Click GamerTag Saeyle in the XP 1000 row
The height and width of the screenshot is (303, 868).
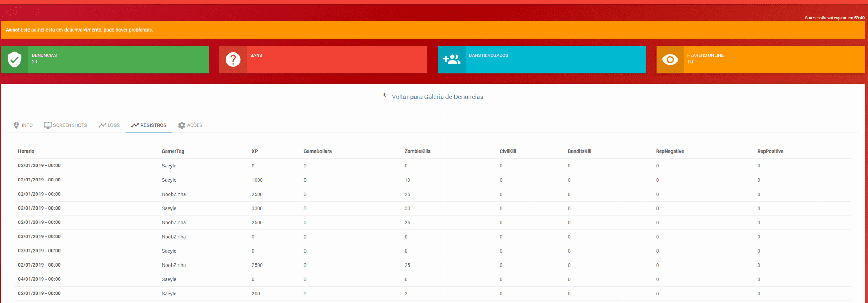[169, 180]
